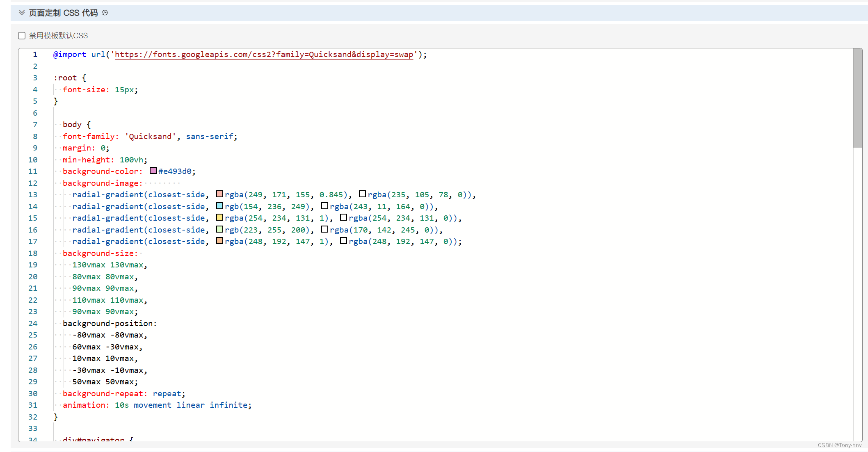This screenshot has width=868, height=452.
Task: Click the rgba(243, 11, 164, 0) swatch
Action: [x=324, y=206]
